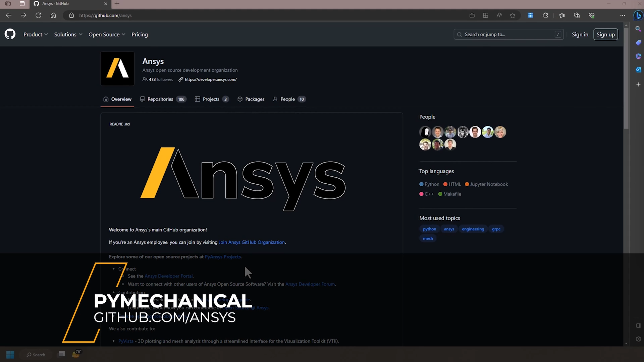Screen dimensions: 644x362
Task: Click the Python language color dot
Action: pos(421,184)
